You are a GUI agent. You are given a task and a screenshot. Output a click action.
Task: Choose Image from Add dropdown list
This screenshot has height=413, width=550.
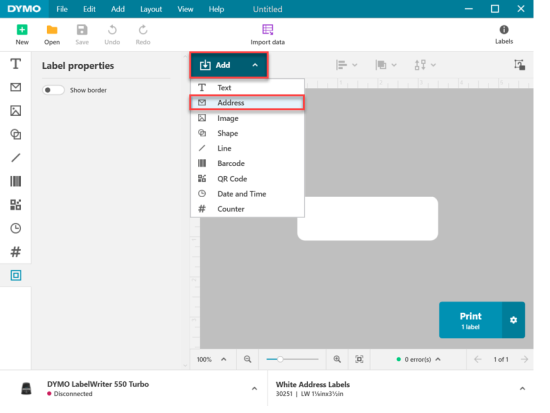point(247,118)
